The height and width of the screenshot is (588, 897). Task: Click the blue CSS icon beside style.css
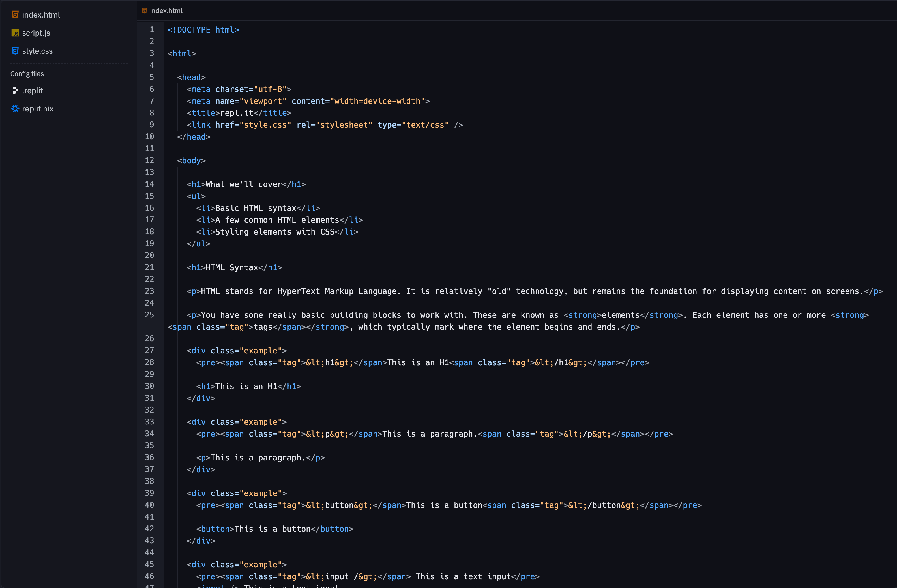tap(15, 51)
